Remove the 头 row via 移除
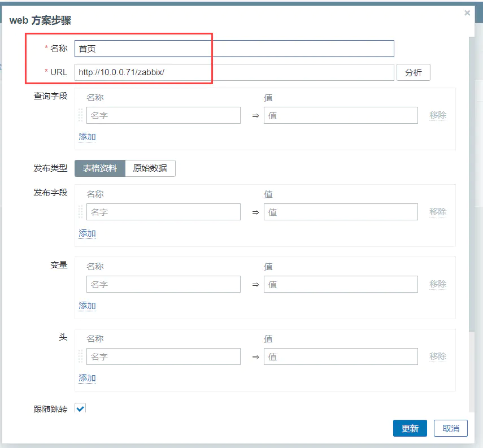This screenshot has width=483, height=448. pos(438,356)
